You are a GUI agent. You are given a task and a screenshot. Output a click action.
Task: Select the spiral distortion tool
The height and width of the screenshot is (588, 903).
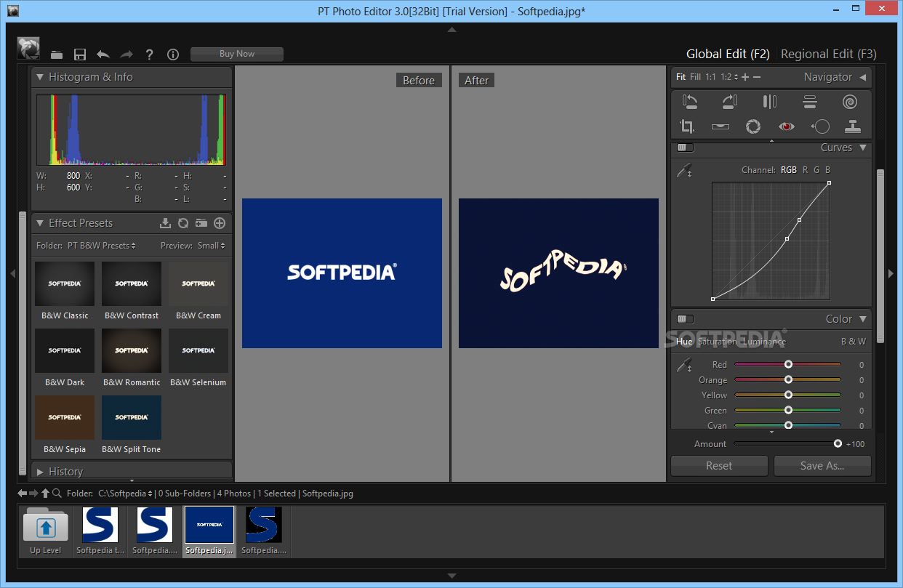(850, 102)
